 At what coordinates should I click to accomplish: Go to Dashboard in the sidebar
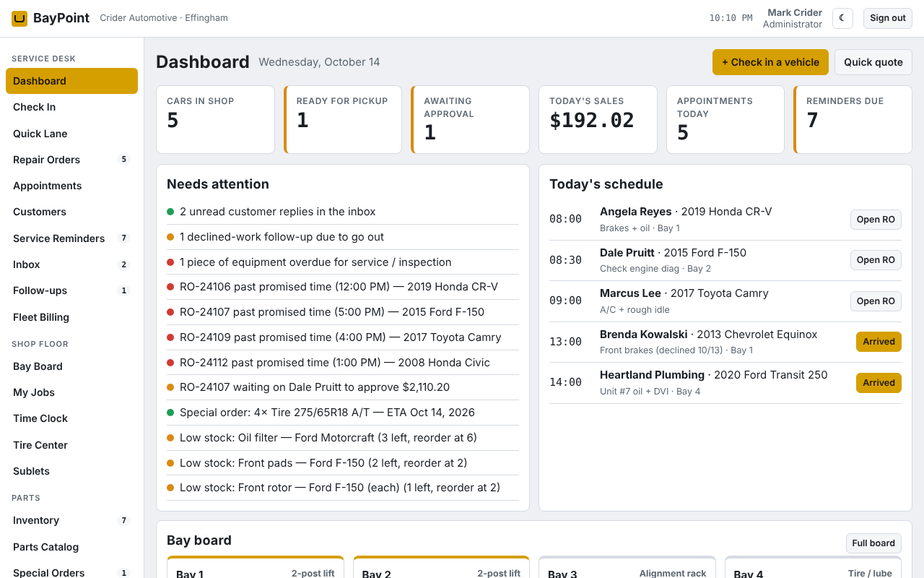[x=71, y=81]
